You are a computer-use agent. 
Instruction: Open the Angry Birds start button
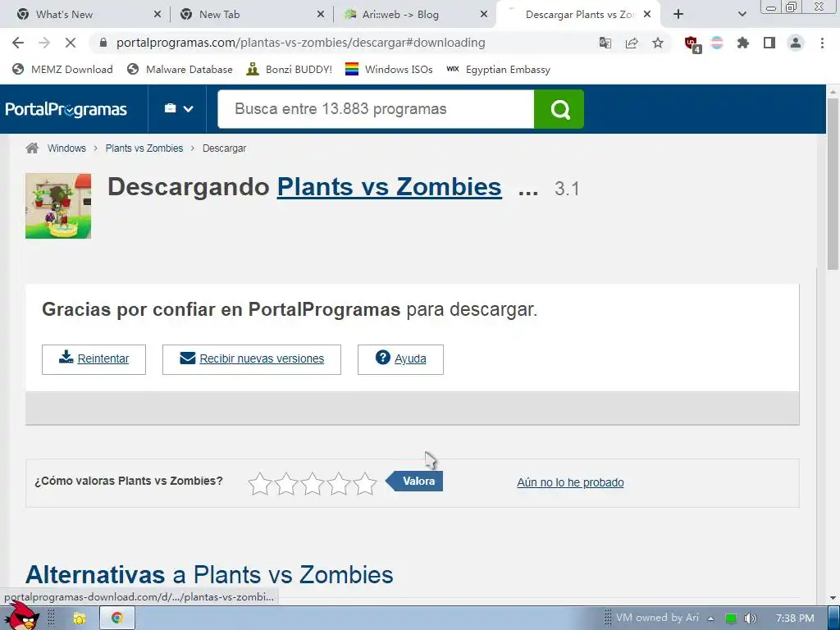[21, 616]
